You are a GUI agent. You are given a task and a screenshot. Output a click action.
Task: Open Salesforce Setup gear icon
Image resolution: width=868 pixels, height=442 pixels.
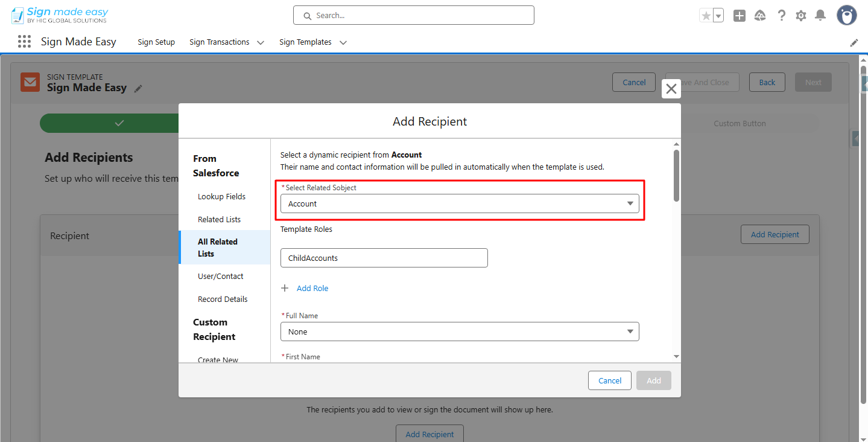(x=800, y=16)
